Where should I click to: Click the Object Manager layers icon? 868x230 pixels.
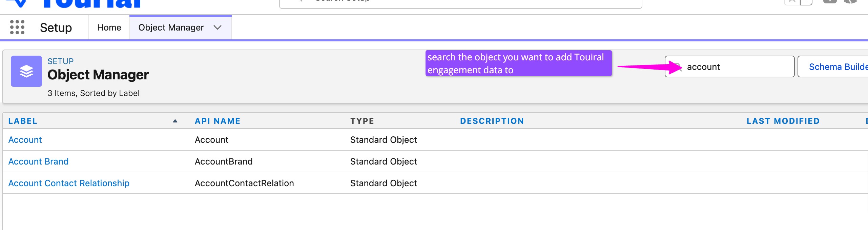[x=26, y=71]
